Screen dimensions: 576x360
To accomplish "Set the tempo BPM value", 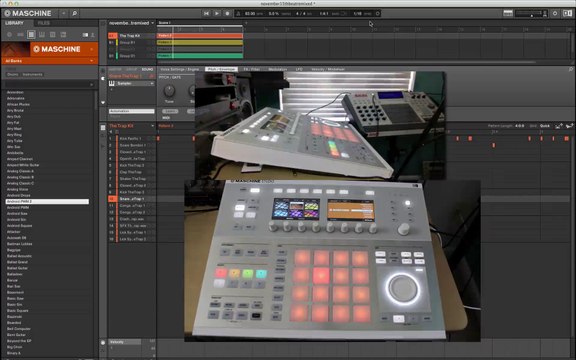I will coord(250,14).
